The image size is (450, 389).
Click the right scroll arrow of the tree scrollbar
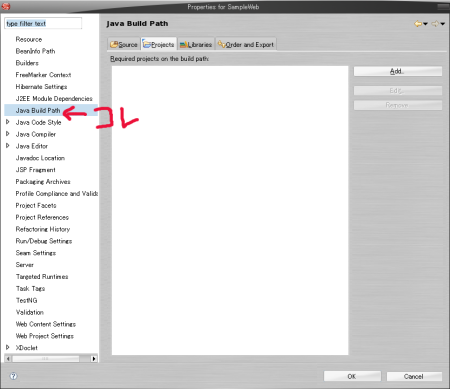(94, 359)
